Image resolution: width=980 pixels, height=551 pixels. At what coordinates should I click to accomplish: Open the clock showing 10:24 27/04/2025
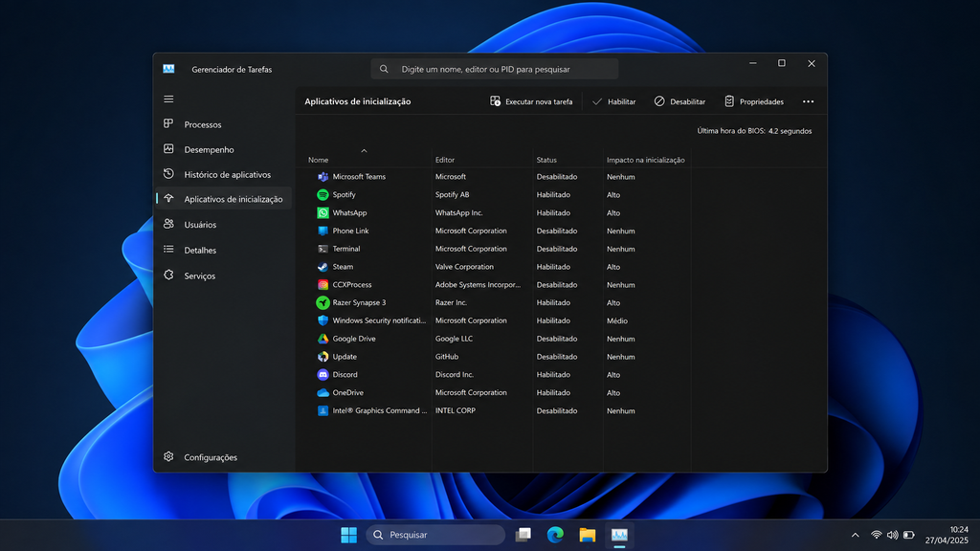[x=947, y=535]
